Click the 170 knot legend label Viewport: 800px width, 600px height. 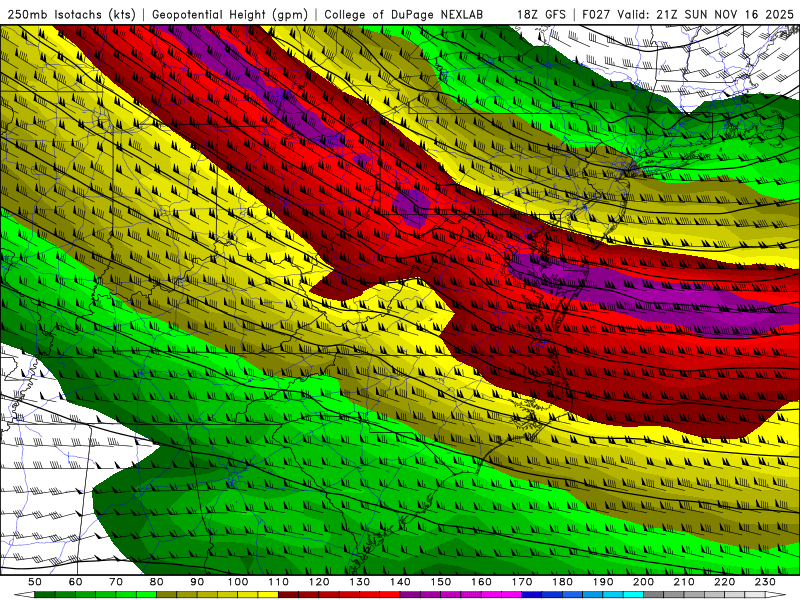pyautogui.click(x=522, y=582)
